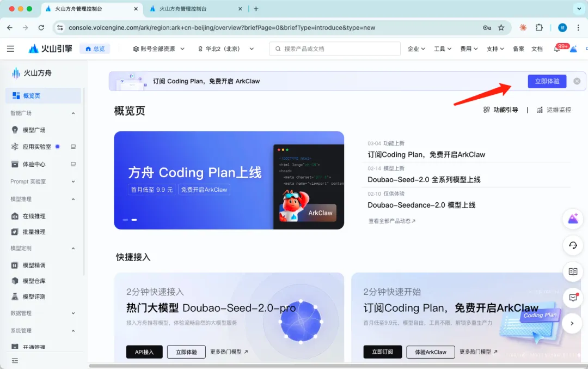588x369 pixels.
Task: Open the documentation book floating icon
Action: [x=573, y=271]
